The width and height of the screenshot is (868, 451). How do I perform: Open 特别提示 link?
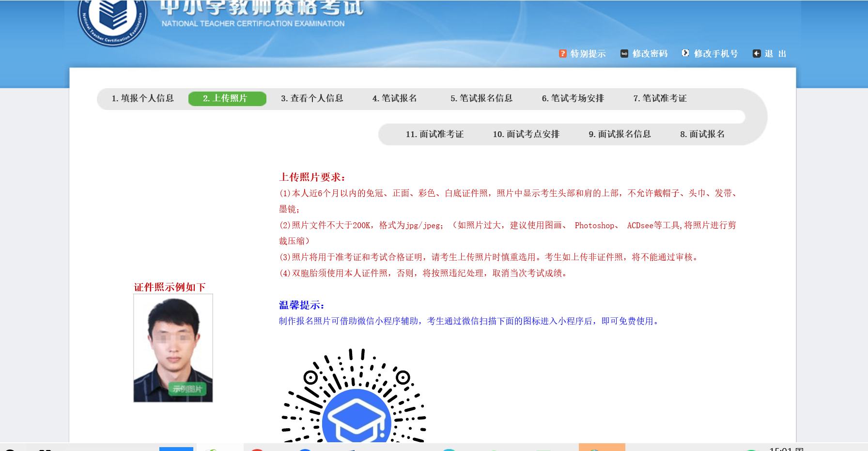click(x=588, y=53)
